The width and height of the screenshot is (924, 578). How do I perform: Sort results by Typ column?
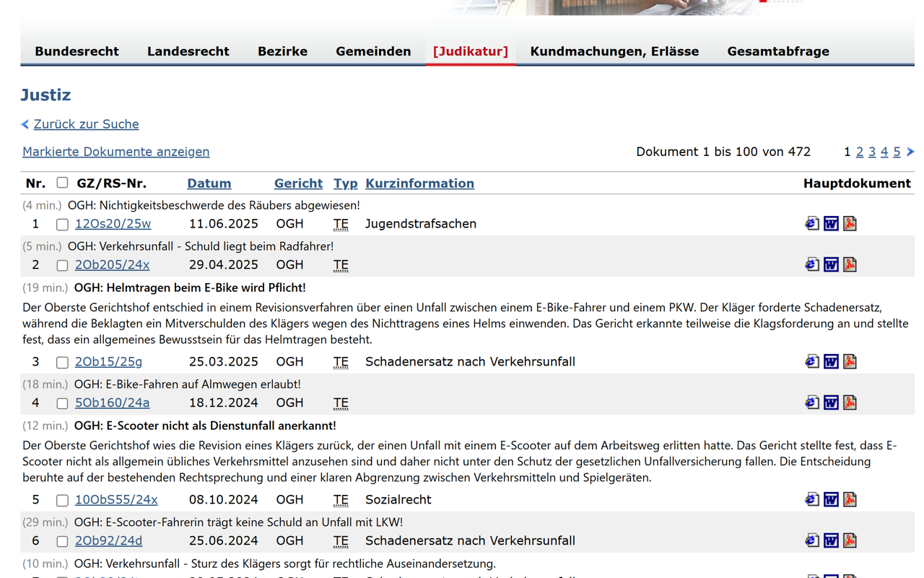345,184
